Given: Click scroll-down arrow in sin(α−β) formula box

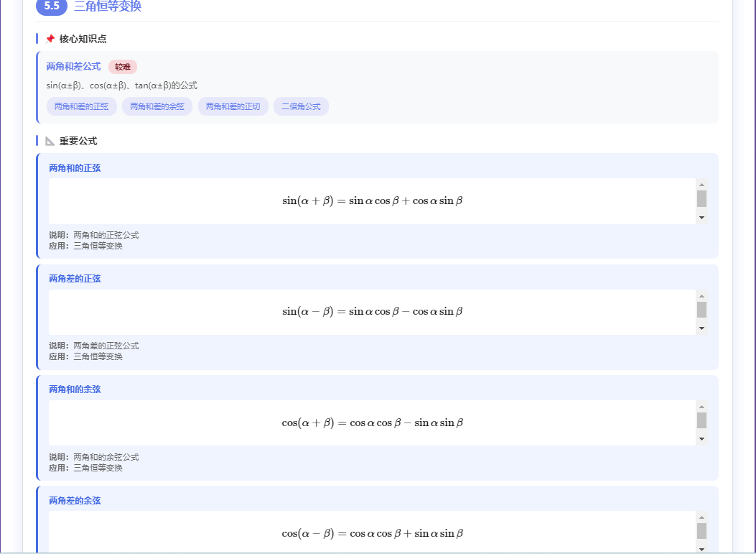Looking at the screenshot, I should pyautogui.click(x=701, y=328).
